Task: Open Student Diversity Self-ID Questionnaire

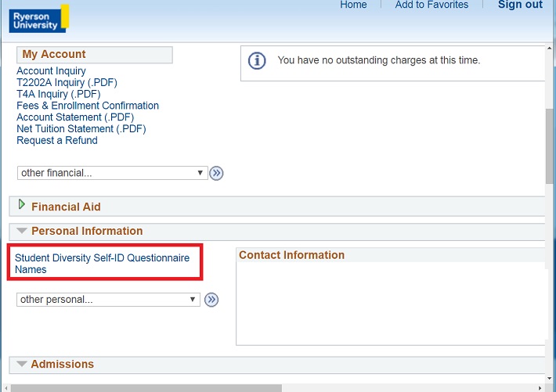Action: click(102, 257)
